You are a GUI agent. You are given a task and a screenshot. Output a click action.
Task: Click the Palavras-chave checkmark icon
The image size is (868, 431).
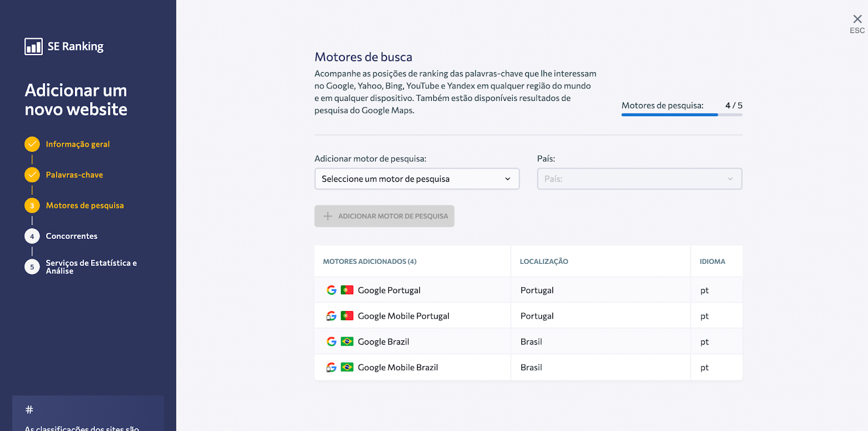[x=32, y=175]
